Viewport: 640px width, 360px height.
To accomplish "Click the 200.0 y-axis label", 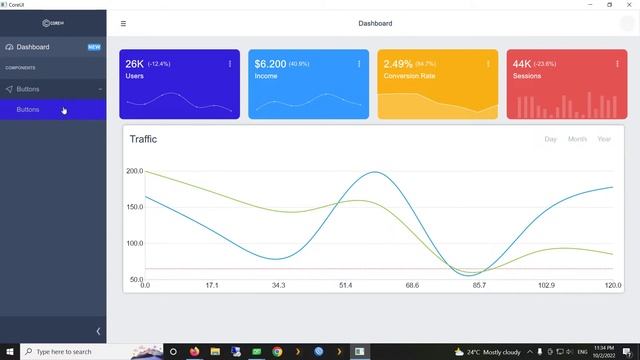I will click(135, 171).
